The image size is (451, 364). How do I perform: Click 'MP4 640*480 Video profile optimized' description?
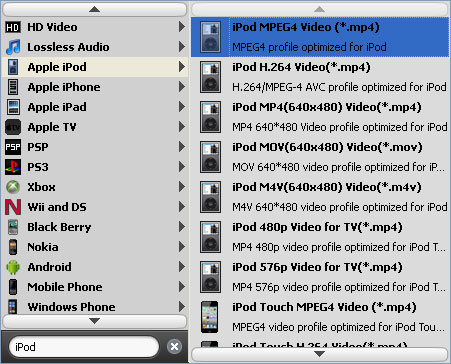tap(340, 127)
